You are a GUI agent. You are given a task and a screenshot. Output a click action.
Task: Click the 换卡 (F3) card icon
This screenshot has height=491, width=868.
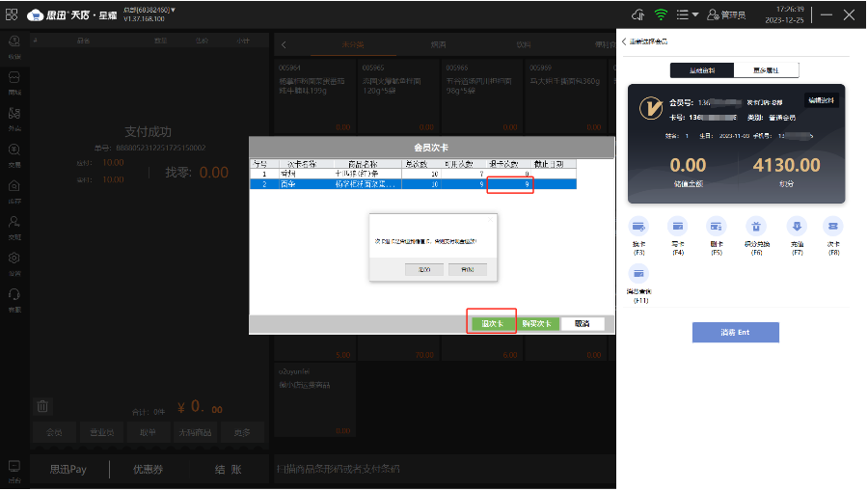click(x=638, y=226)
